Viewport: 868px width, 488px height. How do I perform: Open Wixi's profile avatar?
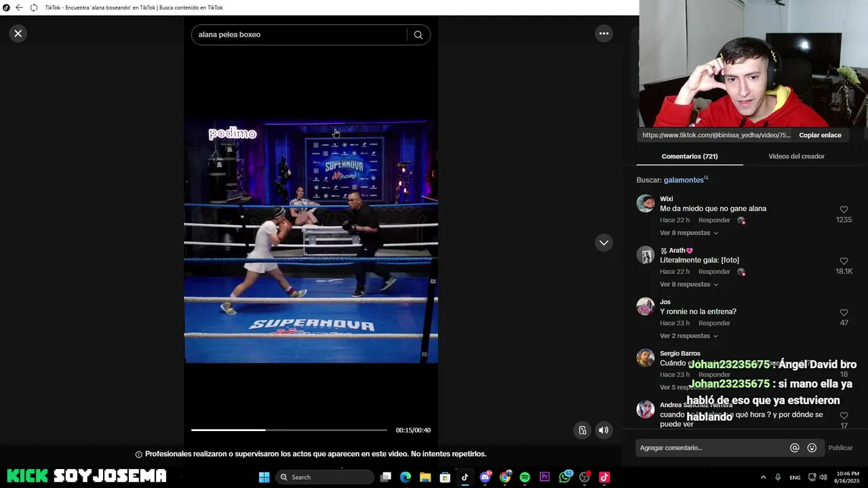coord(646,203)
